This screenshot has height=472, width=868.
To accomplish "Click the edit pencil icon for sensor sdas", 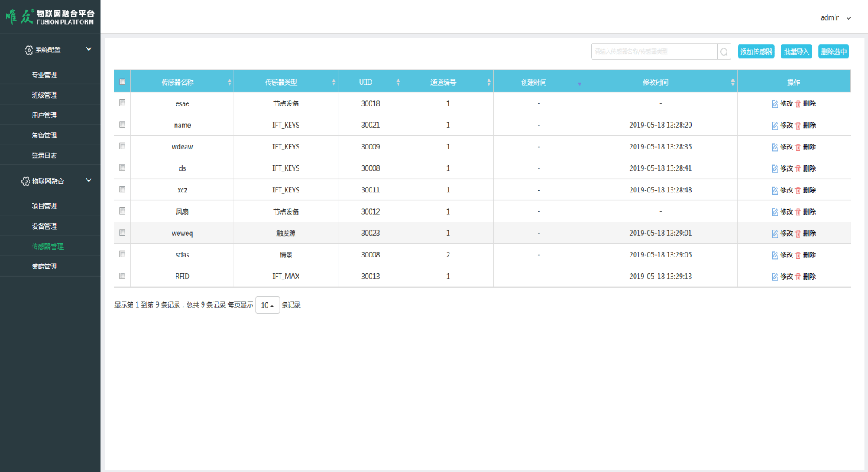I will coord(774,255).
